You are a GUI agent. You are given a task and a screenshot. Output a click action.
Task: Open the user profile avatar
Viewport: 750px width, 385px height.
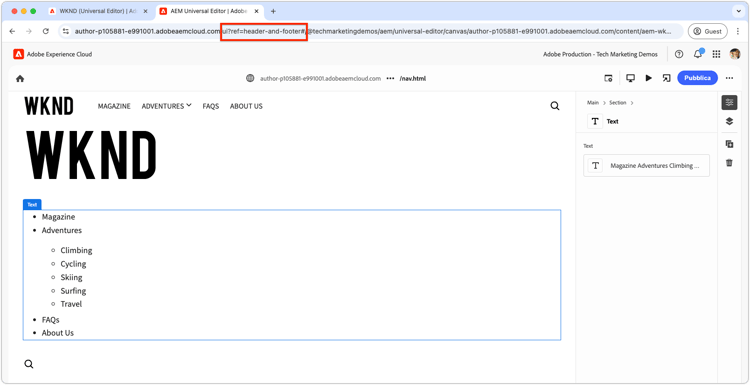click(735, 54)
